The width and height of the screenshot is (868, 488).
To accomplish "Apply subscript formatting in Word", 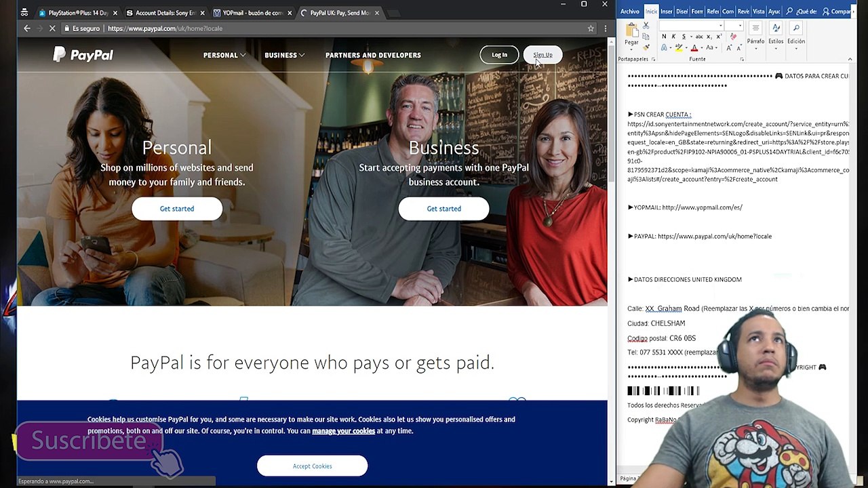I will click(x=709, y=37).
